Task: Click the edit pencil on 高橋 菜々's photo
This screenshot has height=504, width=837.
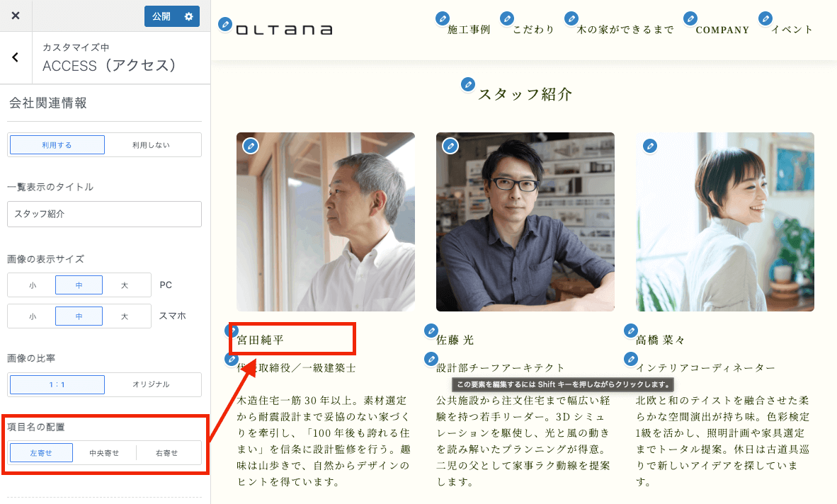Action: [x=649, y=146]
